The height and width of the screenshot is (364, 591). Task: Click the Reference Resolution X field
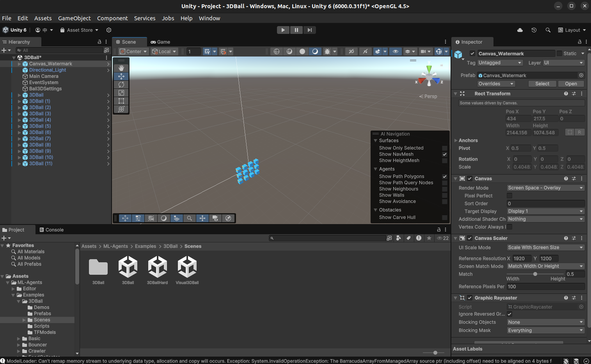pyautogui.click(x=522, y=258)
